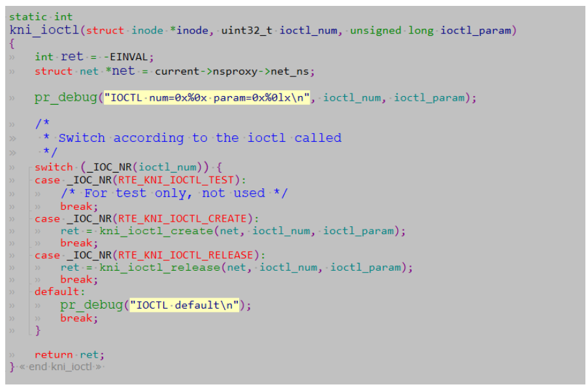Click the break statement under kni_ioctl_create call
This screenshot has height=391, width=588.
[x=79, y=243]
